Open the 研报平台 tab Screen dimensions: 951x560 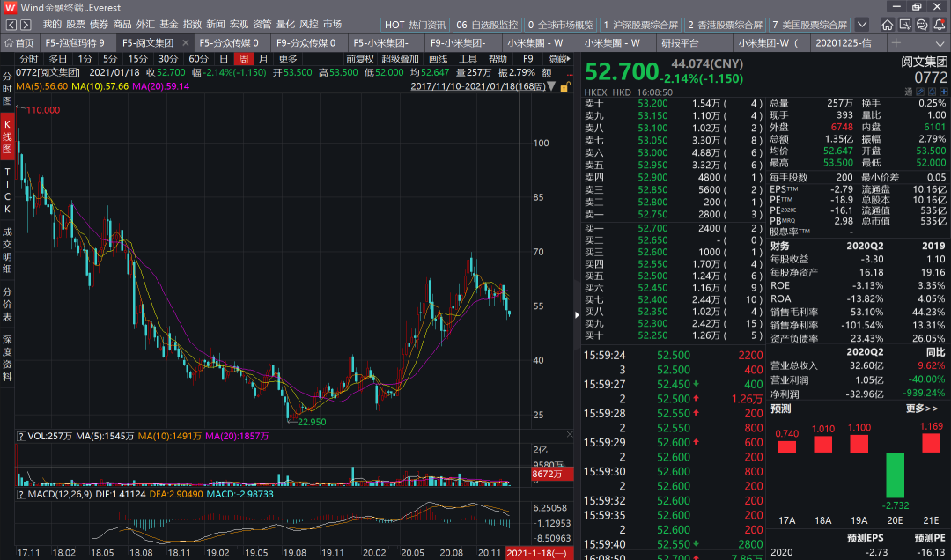pyautogui.click(x=680, y=43)
